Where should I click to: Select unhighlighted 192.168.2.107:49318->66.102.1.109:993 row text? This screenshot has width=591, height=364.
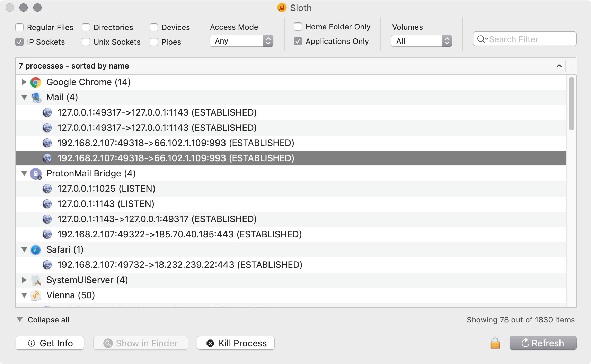176,143
